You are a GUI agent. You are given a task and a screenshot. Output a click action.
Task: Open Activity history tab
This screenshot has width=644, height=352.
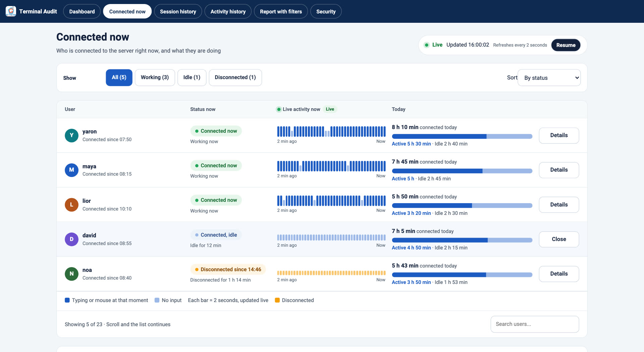click(x=228, y=11)
